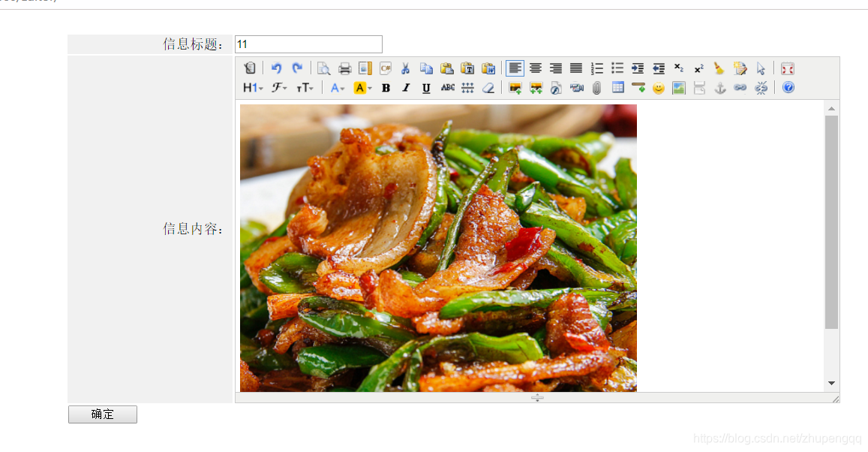Center-align the text
Viewport: 868px width, 452px height.
pos(536,68)
